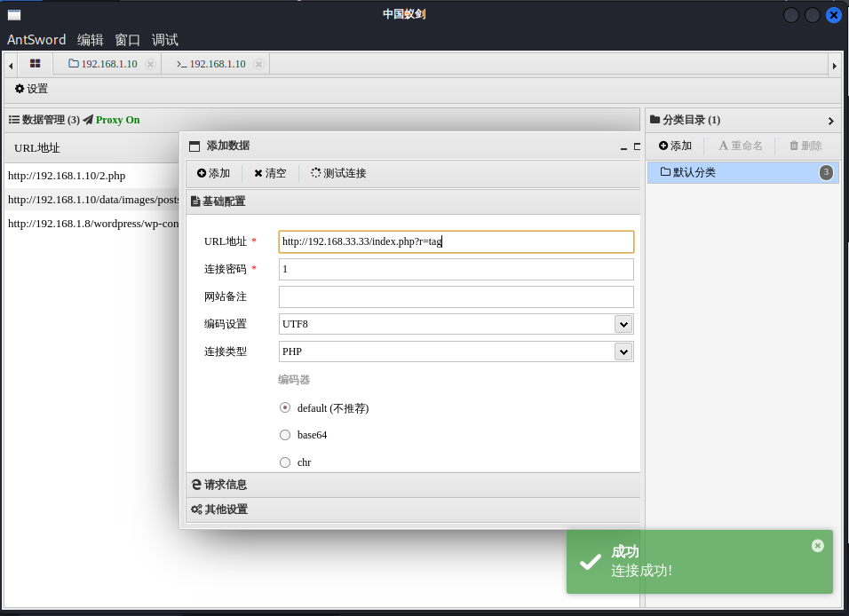
Task: Select the http://192.168.1.10/2.php entry
Action: tap(92, 176)
